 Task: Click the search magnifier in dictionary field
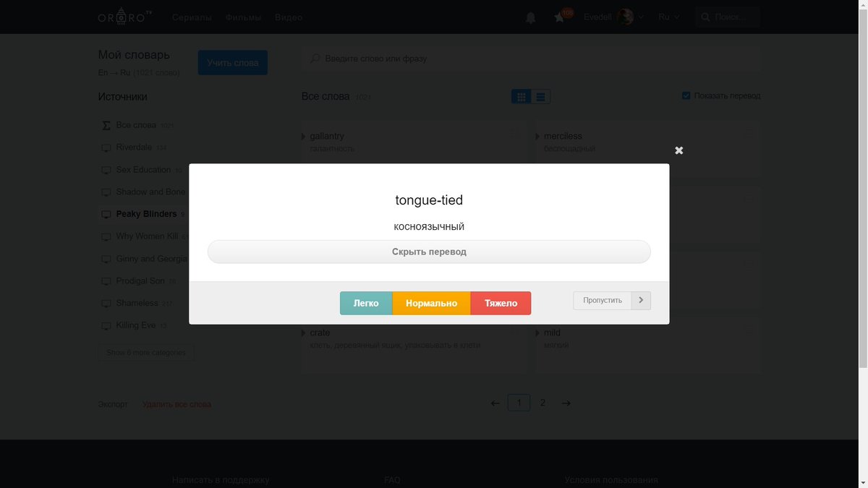tap(315, 59)
